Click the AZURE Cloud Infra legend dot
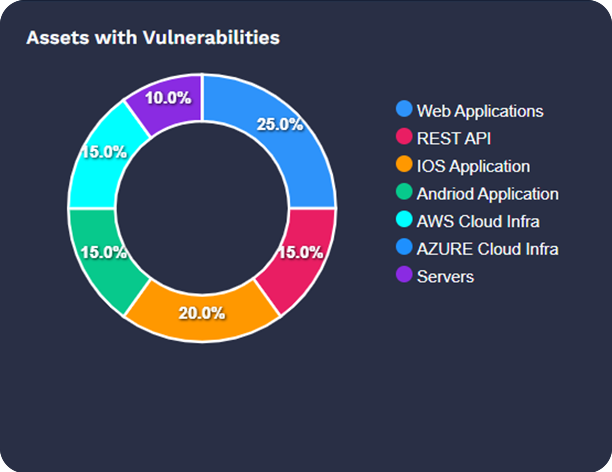Image resolution: width=612 pixels, height=472 pixels. pos(404,248)
